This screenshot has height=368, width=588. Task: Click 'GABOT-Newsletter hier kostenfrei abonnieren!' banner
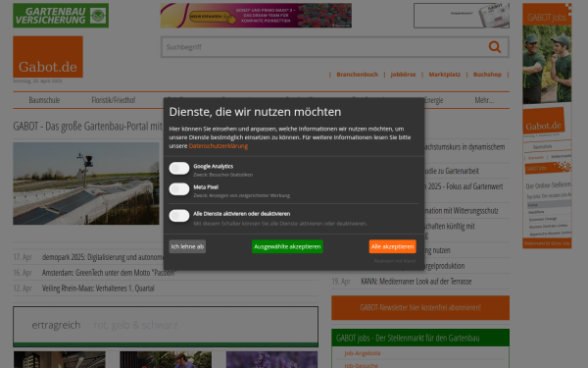(420, 308)
